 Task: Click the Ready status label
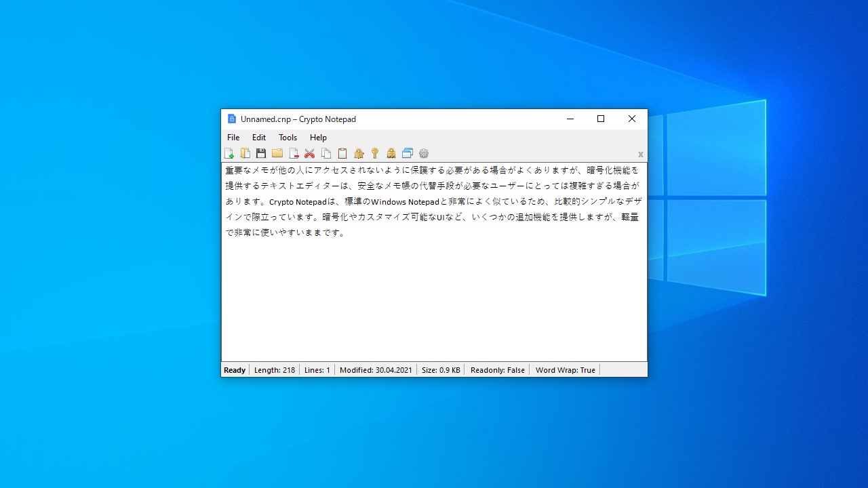[235, 370]
